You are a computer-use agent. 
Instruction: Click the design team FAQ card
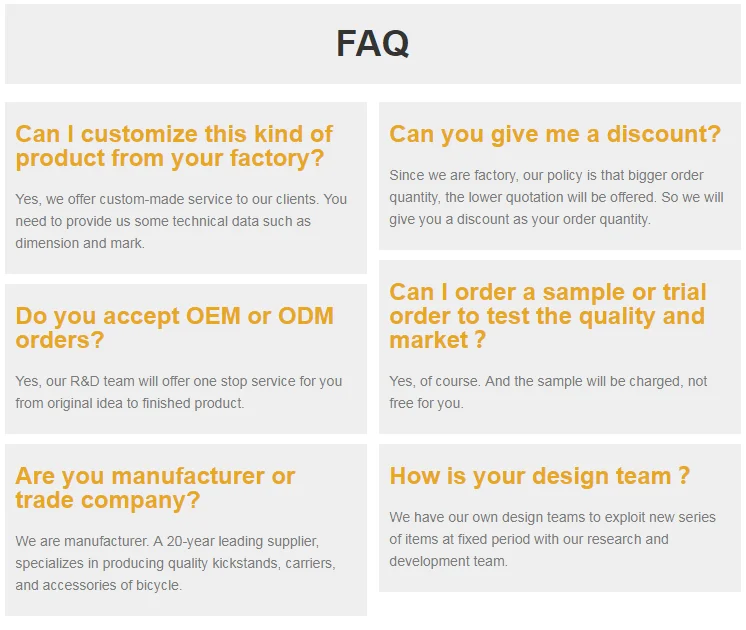pos(560,518)
